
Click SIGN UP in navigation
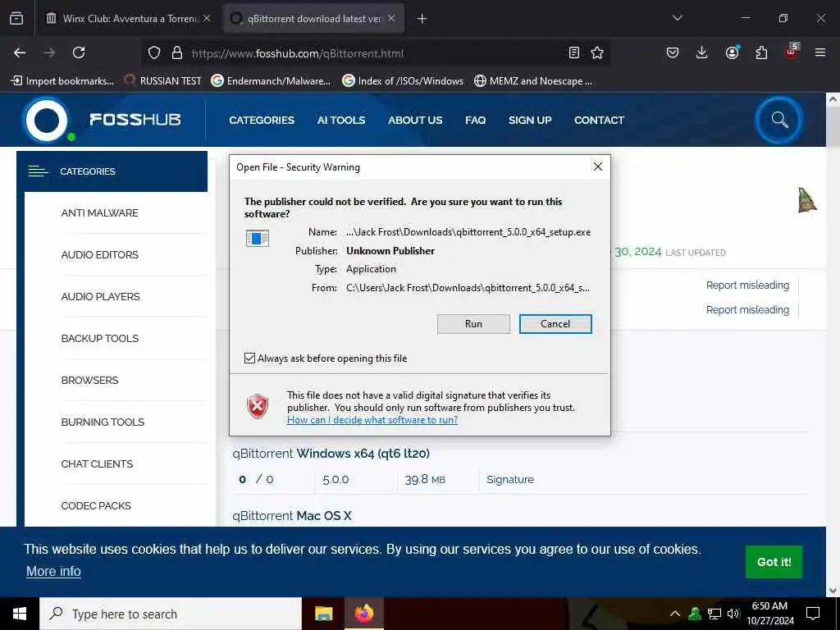coord(530,120)
